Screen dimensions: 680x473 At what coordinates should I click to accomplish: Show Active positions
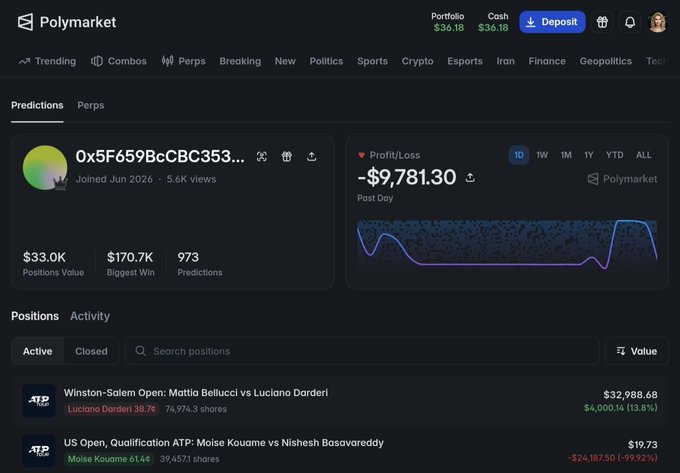(38, 351)
